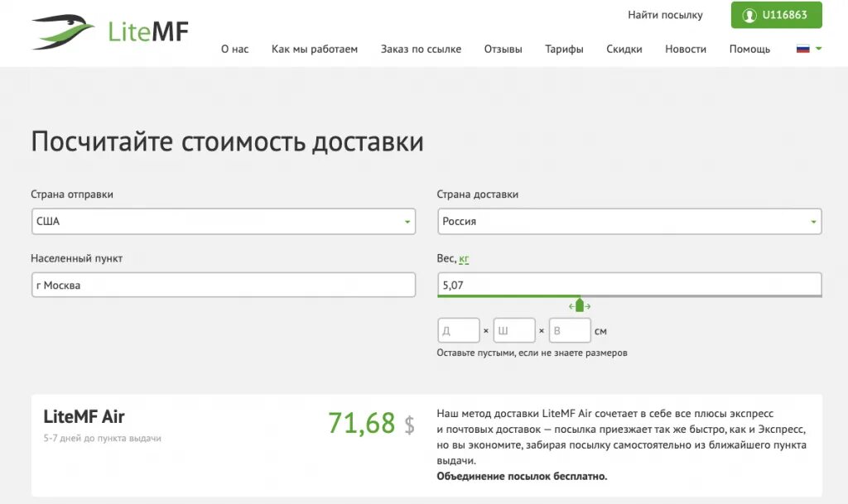Click the height 'В' dimension field
The width and height of the screenshot is (848, 504).
[570, 330]
